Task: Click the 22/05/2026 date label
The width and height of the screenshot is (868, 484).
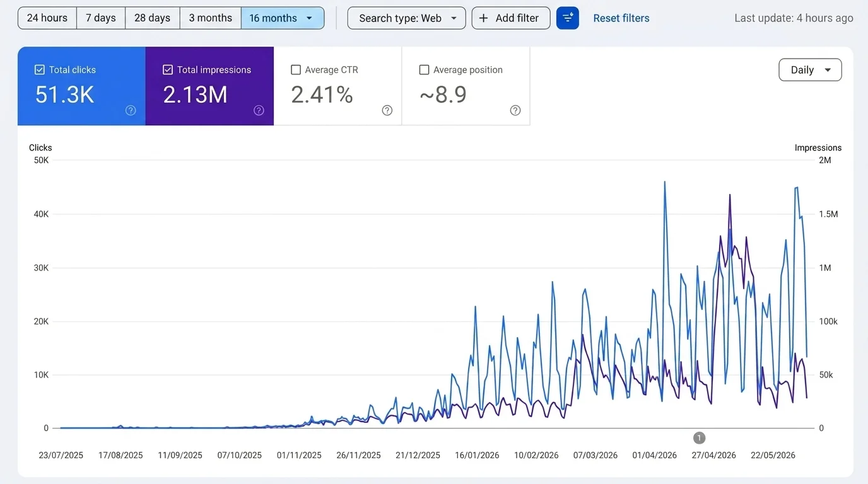Action: [773, 455]
